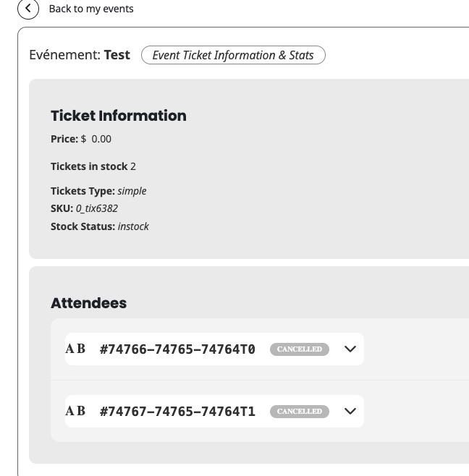
Task: Click the SKU value 0_tix6382
Action: pos(97,208)
